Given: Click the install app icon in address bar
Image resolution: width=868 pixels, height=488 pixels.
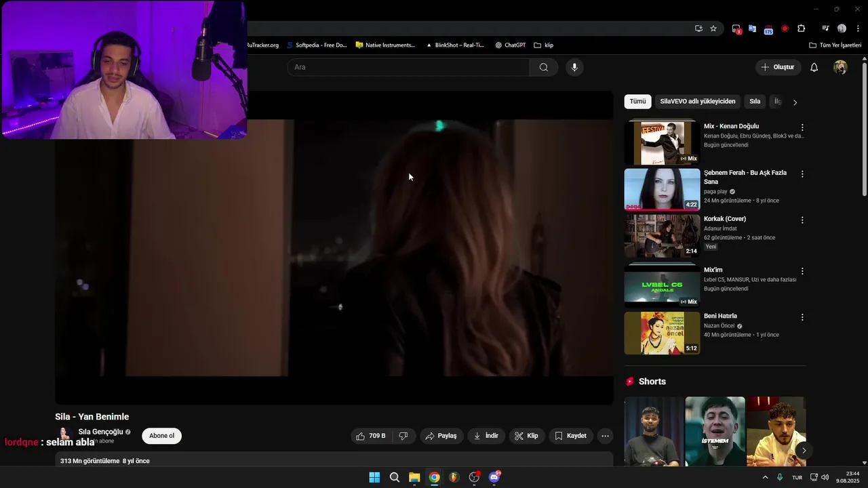Looking at the screenshot, I should click(698, 28).
